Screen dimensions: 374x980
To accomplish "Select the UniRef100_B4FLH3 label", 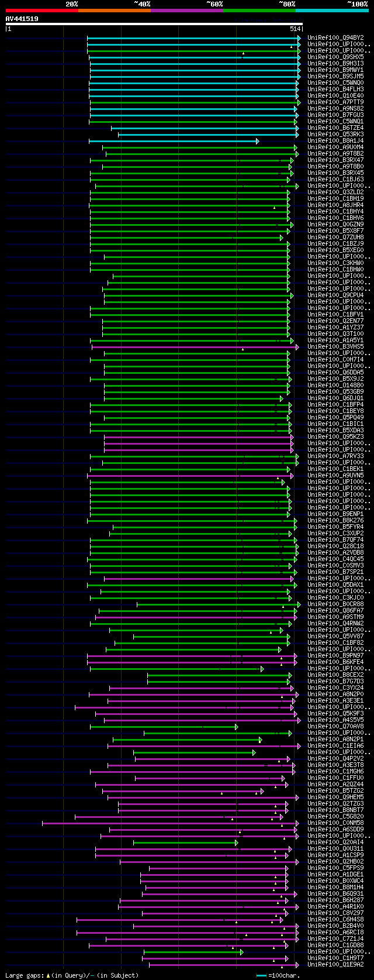I will point(335,89).
